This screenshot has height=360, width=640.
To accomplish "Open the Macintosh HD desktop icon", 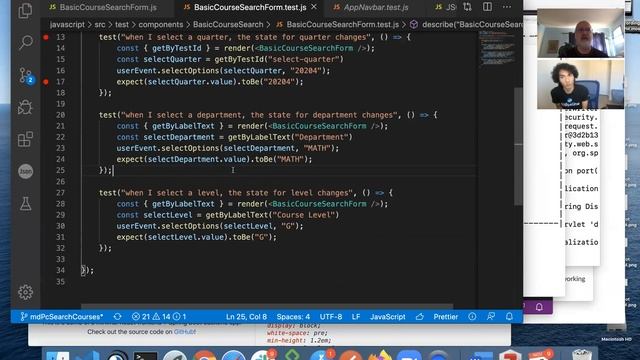I will click(x=616, y=332).
